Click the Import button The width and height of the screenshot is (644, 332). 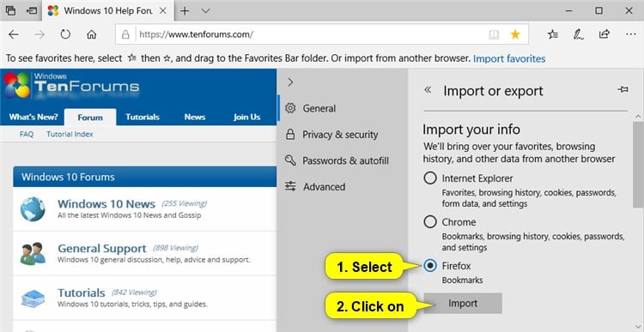463,304
